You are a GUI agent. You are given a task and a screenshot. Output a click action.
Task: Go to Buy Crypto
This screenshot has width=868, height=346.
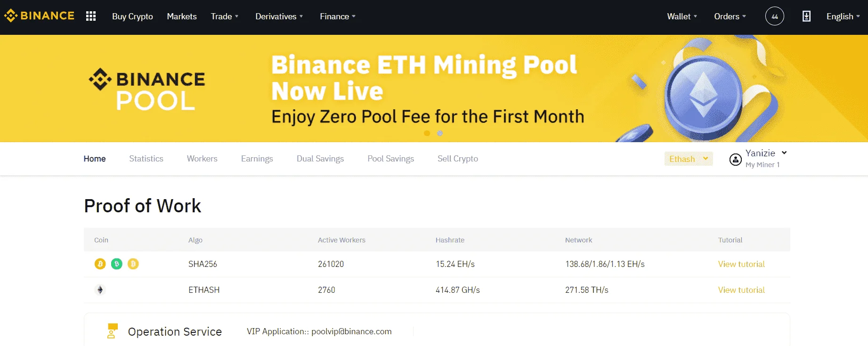click(132, 16)
